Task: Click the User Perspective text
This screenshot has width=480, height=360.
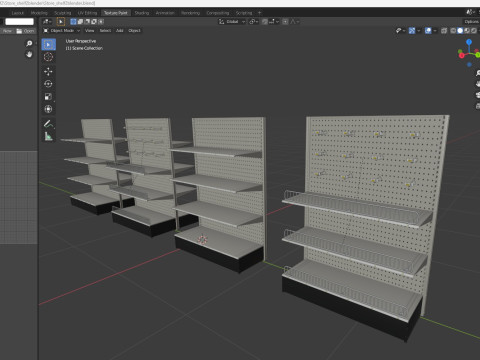Action: tap(81, 41)
